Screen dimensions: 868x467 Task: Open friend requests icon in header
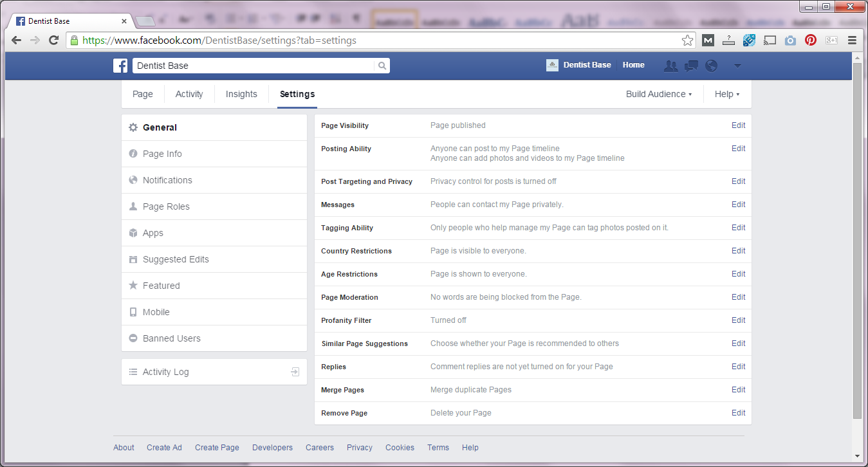coord(671,66)
